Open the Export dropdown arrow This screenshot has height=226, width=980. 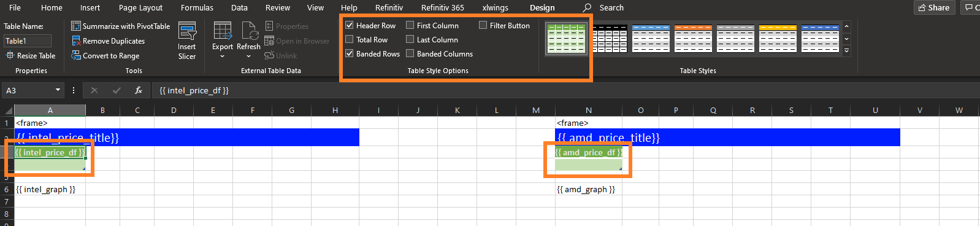222,56
